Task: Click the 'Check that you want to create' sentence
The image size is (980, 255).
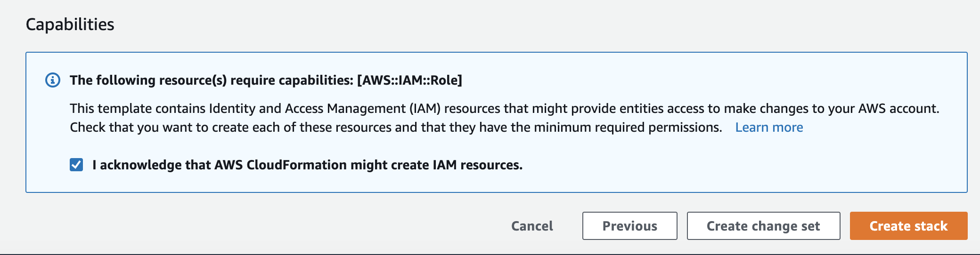Action: click(396, 127)
